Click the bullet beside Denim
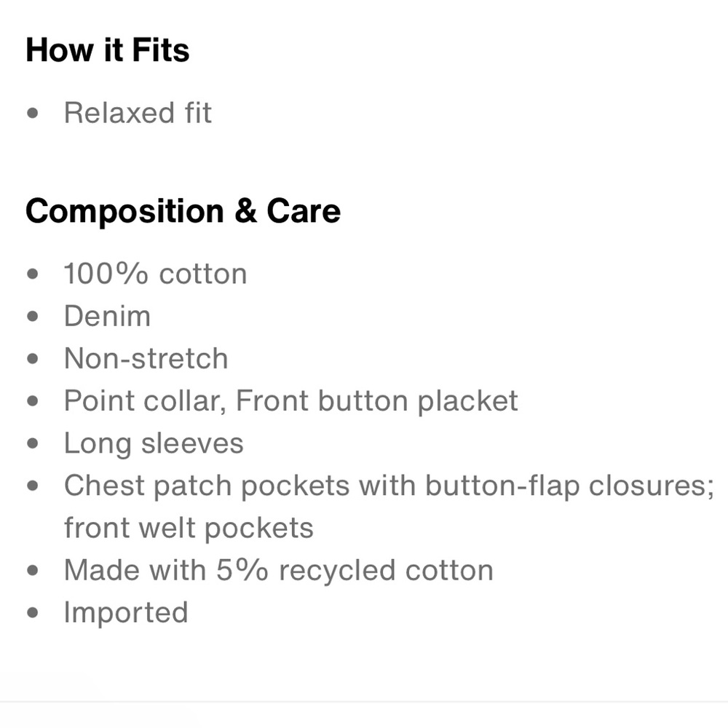The height and width of the screenshot is (728, 728). pos(33,316)
